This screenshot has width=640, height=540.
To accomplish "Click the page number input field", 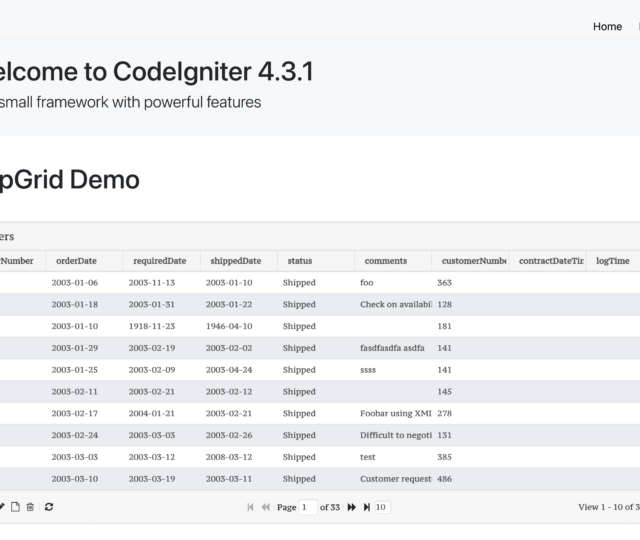I will (x=308, y=507).
